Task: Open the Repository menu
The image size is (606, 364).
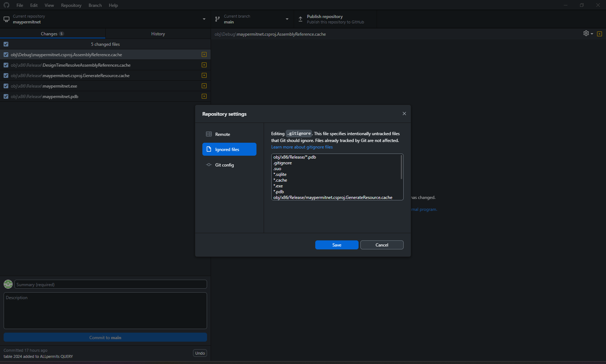Action: coord(71,5)
